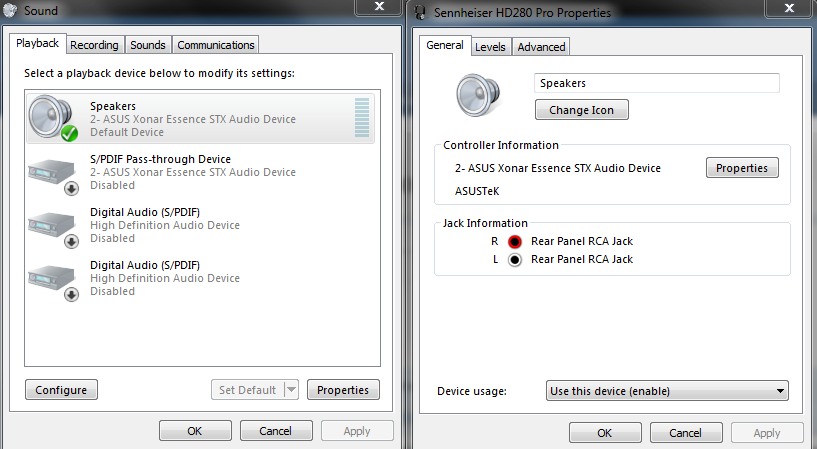The width and height of the screenshot is (817, 449).
Task: Click the Speakers volume level meter
Action: point(362,118)
